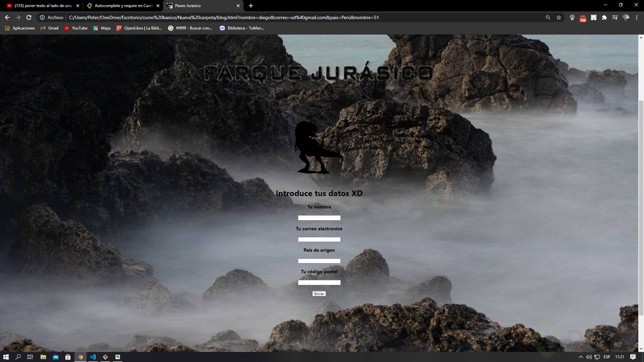Close the Paseo Jurasico tab
644x362 pixels.
tap(238, 6)
